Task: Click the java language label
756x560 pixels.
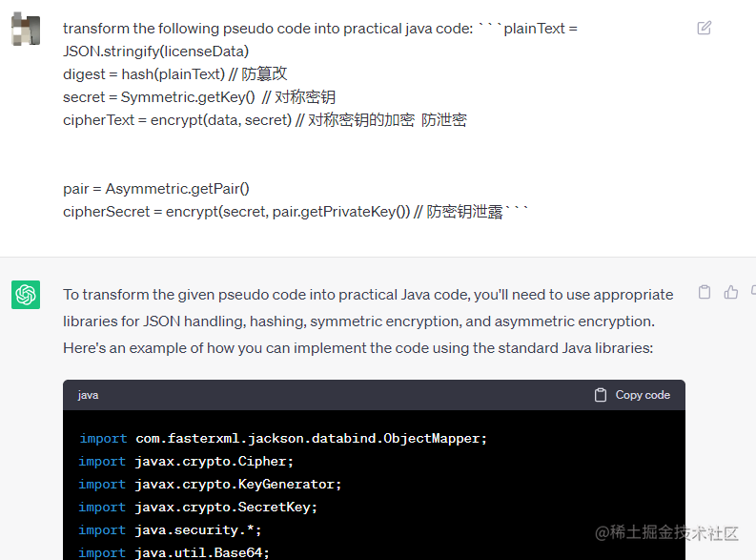Action: 88,395
